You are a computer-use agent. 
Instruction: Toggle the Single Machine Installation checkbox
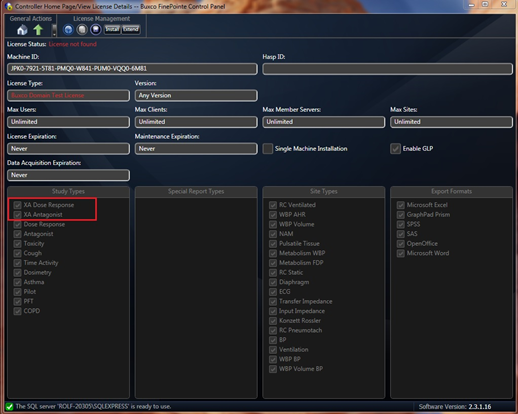[268, 149]
